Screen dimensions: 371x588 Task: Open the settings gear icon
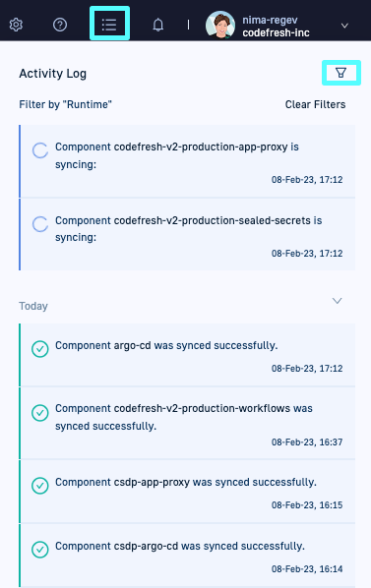pos(16,25)
